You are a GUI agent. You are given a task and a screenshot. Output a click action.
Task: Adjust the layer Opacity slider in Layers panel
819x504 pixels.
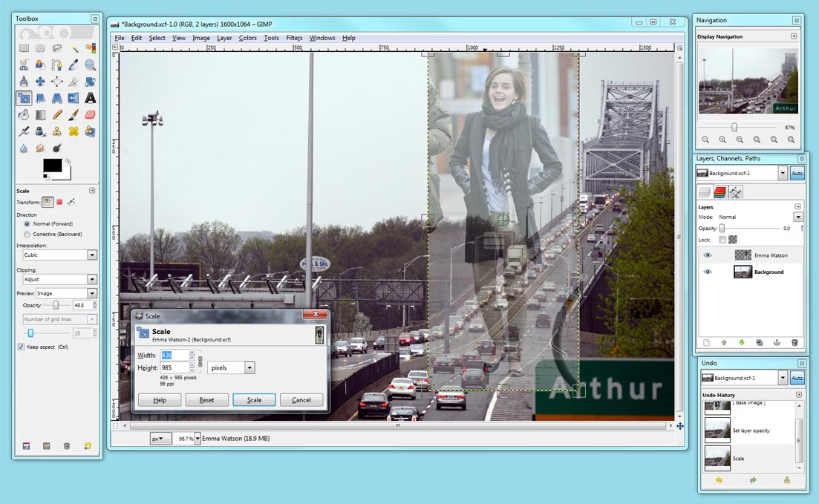coord(749,228)
